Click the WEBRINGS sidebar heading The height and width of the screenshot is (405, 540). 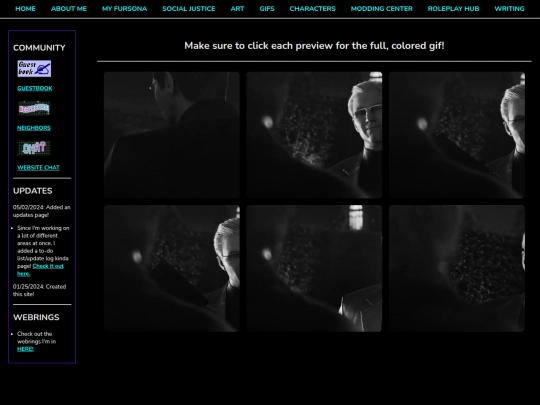pyautogui.click(x=36, y=317)
